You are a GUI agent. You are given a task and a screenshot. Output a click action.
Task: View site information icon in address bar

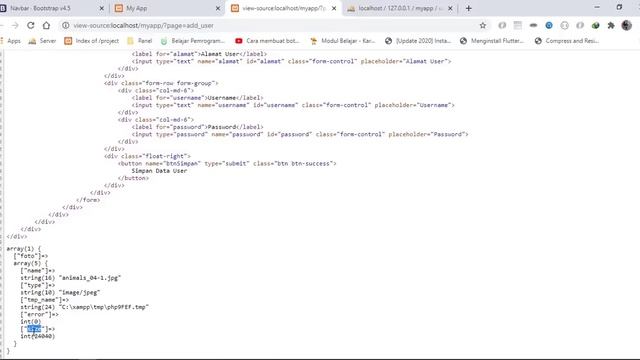tap(65, 25)
